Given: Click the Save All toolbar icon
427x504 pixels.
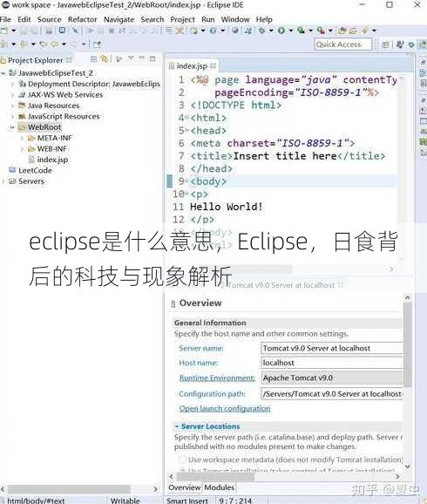Looking at the screenshot, I should [35, 31].
